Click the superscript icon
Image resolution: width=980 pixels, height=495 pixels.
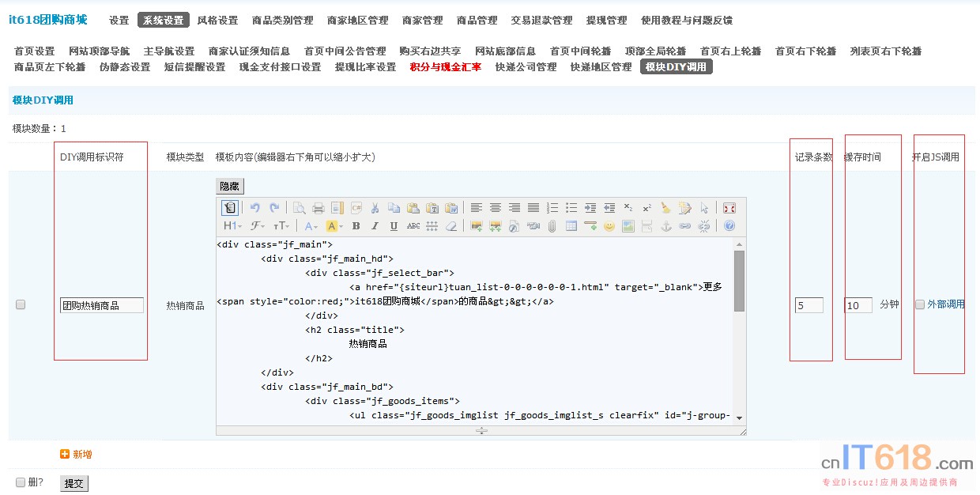point(647,208)
